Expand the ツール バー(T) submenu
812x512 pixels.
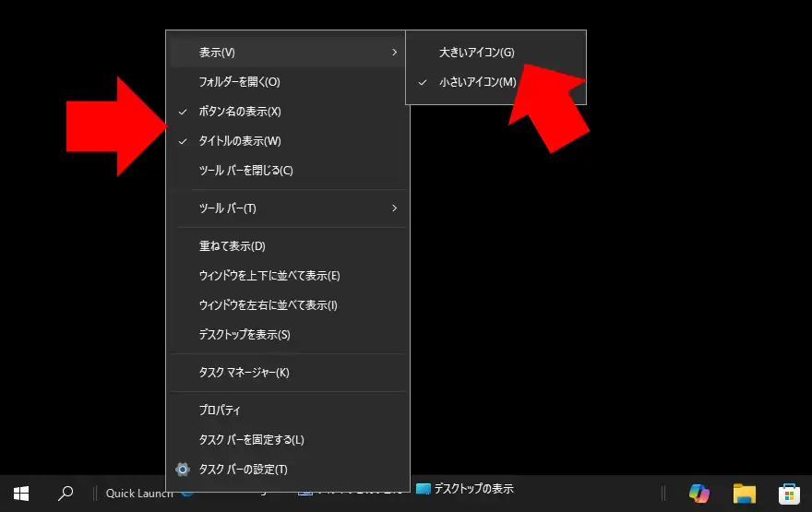[394, 208]
